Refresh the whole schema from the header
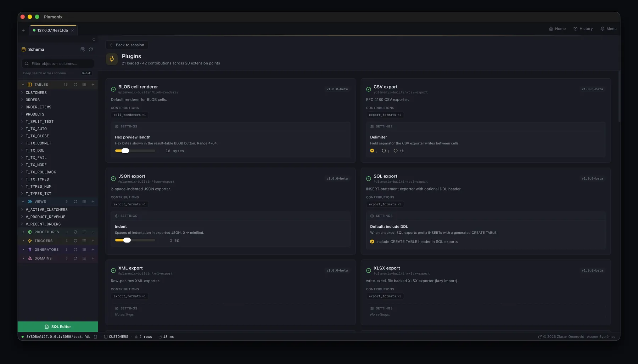The image size is (638, 364). (91, 50)
